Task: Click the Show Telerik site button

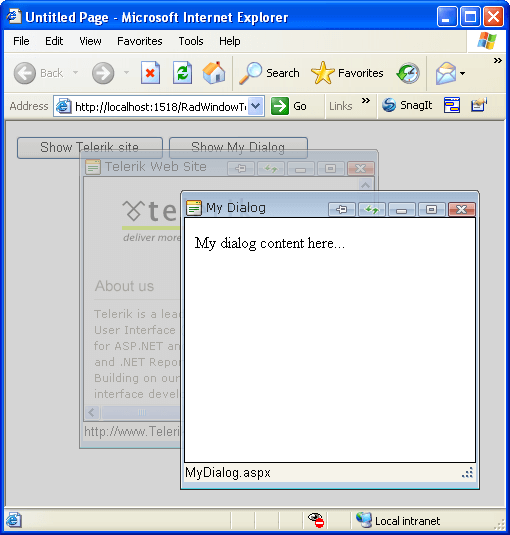Action: tap(90, 147)
